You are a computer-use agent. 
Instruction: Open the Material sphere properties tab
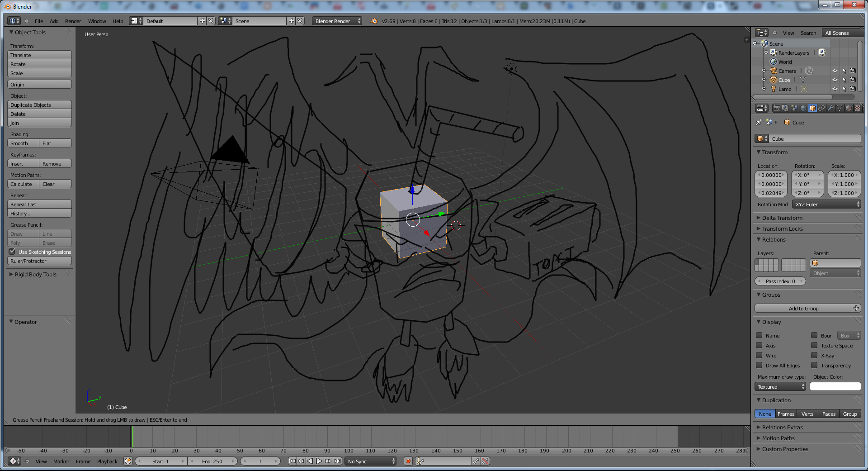coord(849,108)
